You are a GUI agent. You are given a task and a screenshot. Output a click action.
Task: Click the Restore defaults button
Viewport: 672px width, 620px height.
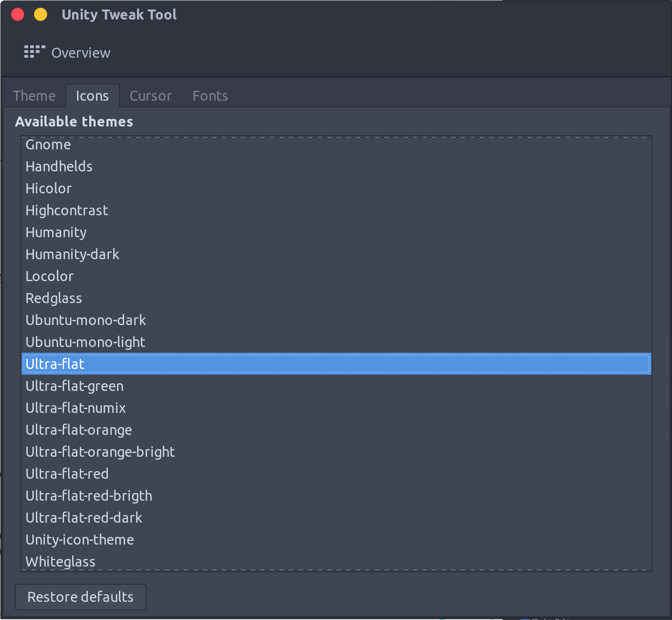pyautogui.click(x=81, y=597)
